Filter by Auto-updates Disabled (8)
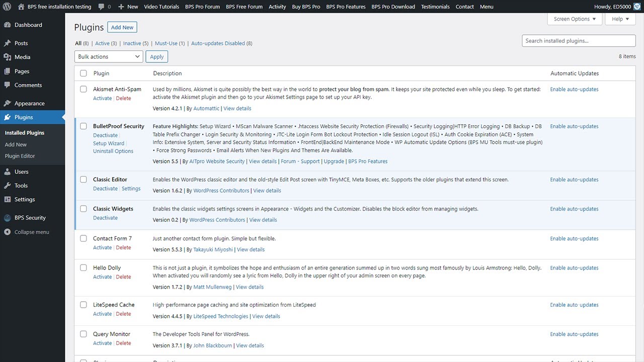The width and height of the screenshot is (644, 362). click(x=221, y=43)
